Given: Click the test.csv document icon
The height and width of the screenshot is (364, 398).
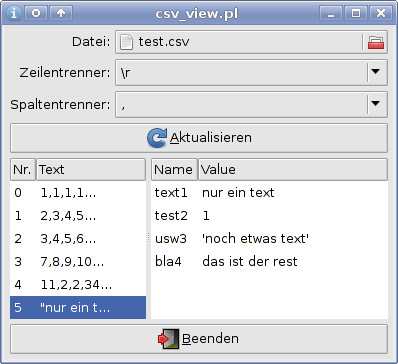Looking at the screenshot, I should pyautogui.click(x=127, y=42).
